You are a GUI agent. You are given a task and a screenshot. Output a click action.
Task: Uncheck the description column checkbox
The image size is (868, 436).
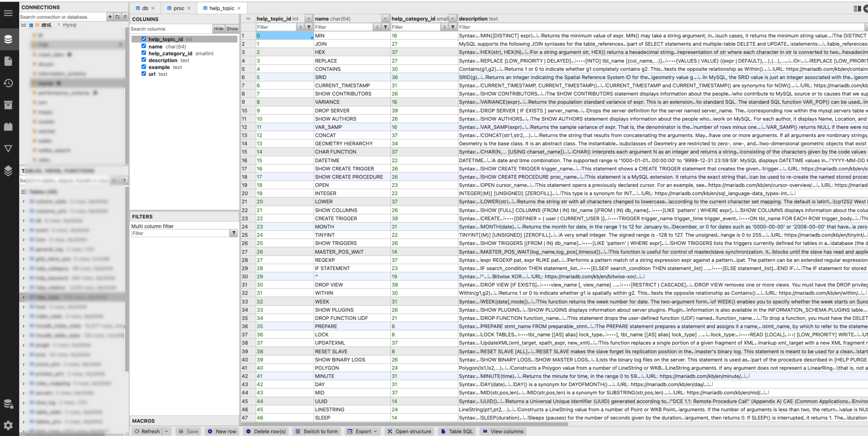(x=144, y=60)
